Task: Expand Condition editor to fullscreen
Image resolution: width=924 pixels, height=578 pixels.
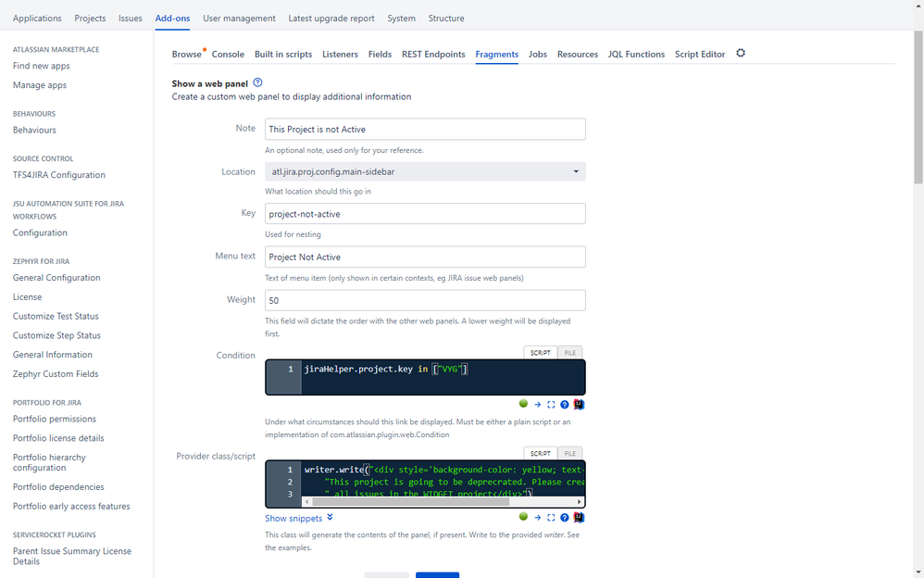Action: (x=551, y=405)
